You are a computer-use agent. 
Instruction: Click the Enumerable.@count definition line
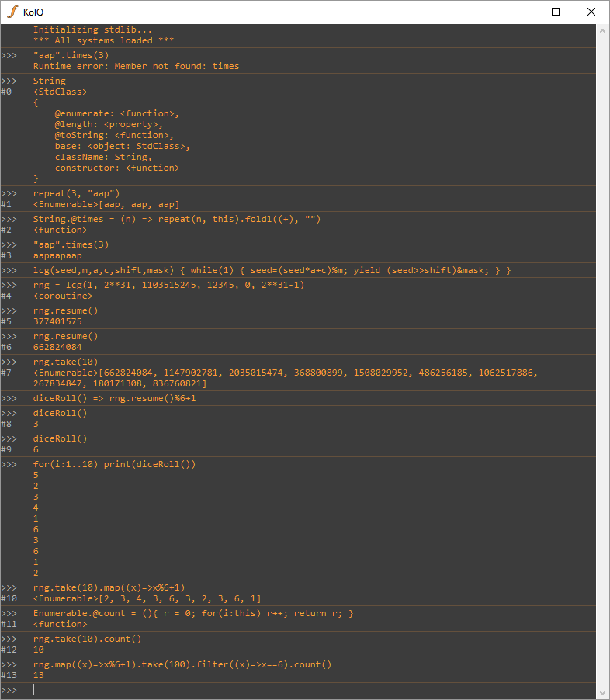pos(193,613)
